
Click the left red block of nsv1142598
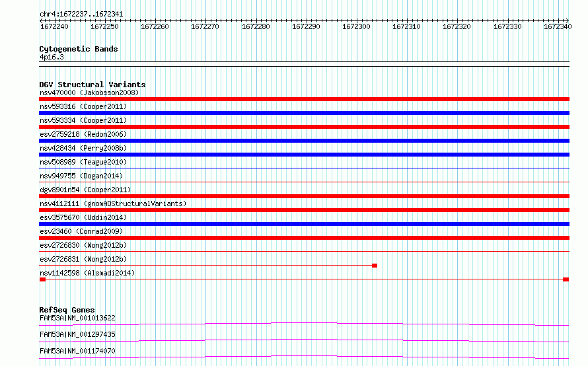click(x=42, y=279)
